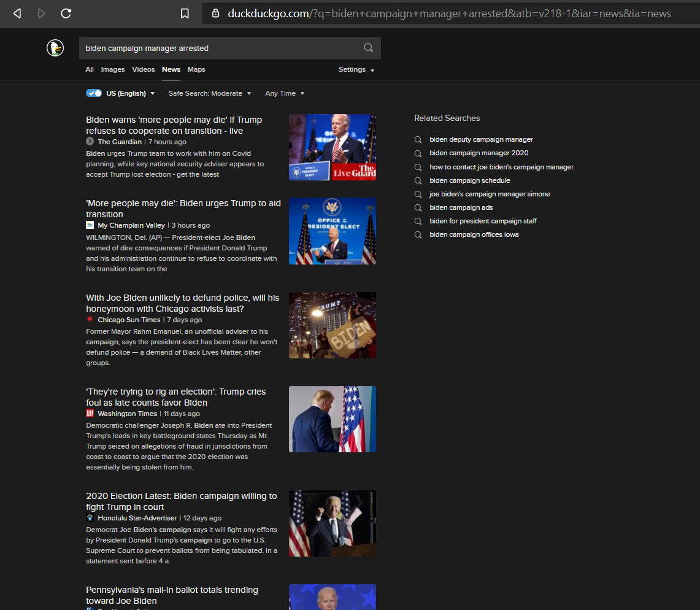
Task: Reload the page with the refresh icon
Action: [66, 14]
